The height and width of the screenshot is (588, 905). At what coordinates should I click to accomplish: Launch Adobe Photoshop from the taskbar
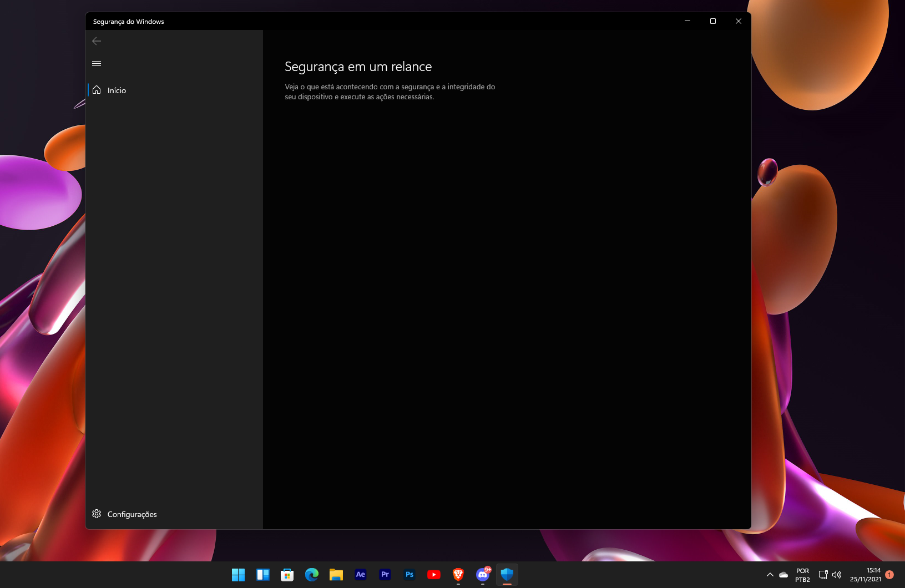(x=409, y=575)
